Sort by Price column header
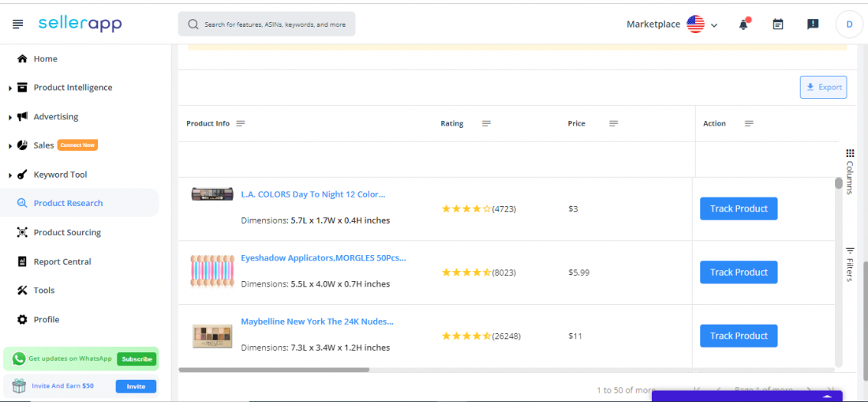 pos(576,123)
